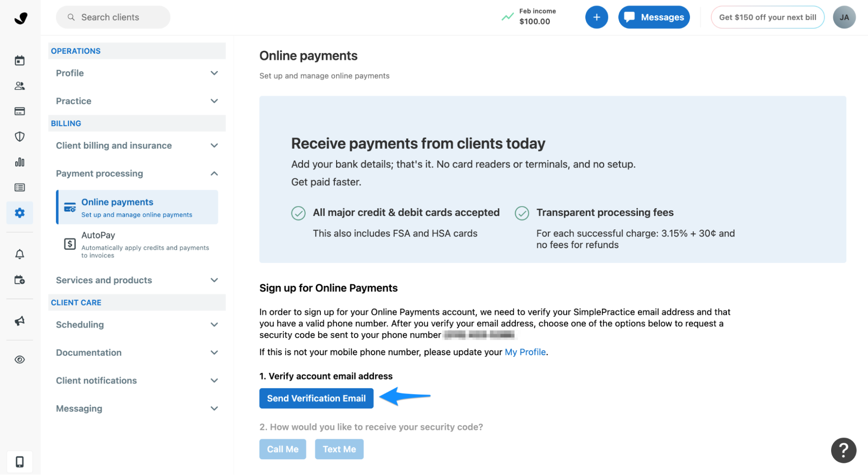Open the Calendar from the sidebar

(20, 60)
